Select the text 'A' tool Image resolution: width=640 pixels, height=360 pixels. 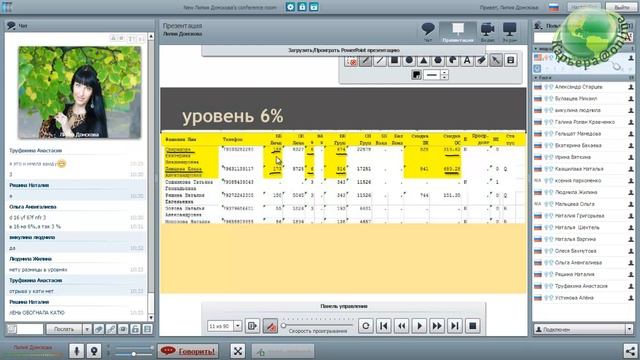tap(467, 61)
